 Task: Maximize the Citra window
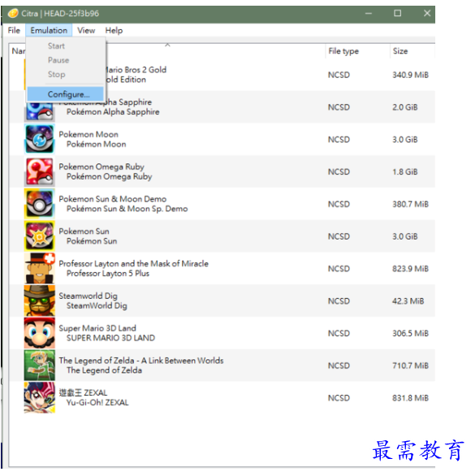(x=398, y=13)
